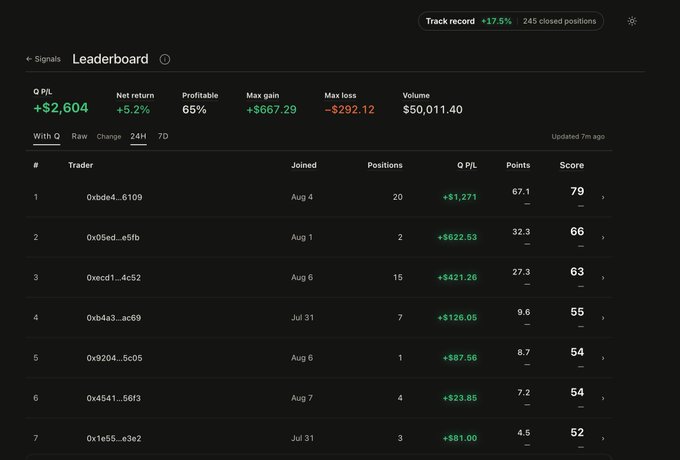Click the 245 closed positions text

(559, 21)
